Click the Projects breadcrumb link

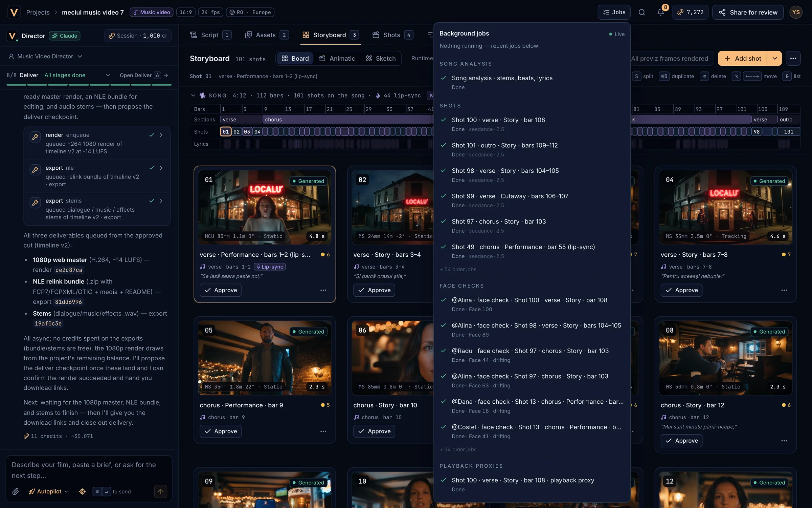(x=38, y=12)
